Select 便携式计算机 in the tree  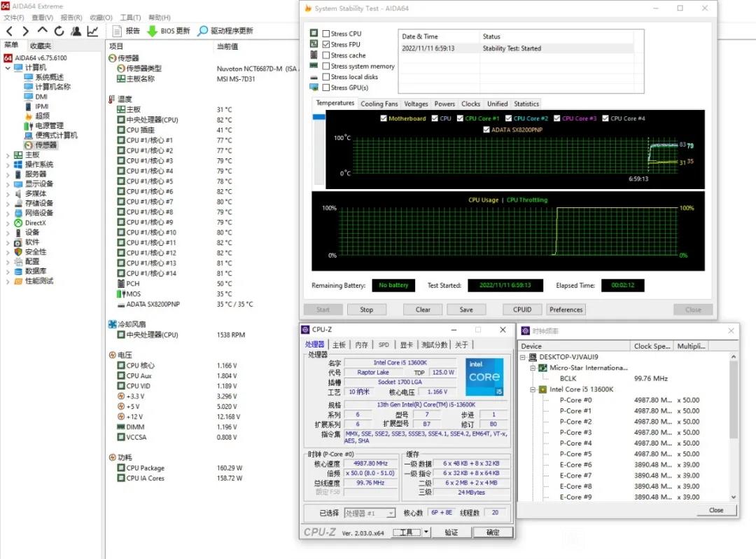tap(56, 135)
